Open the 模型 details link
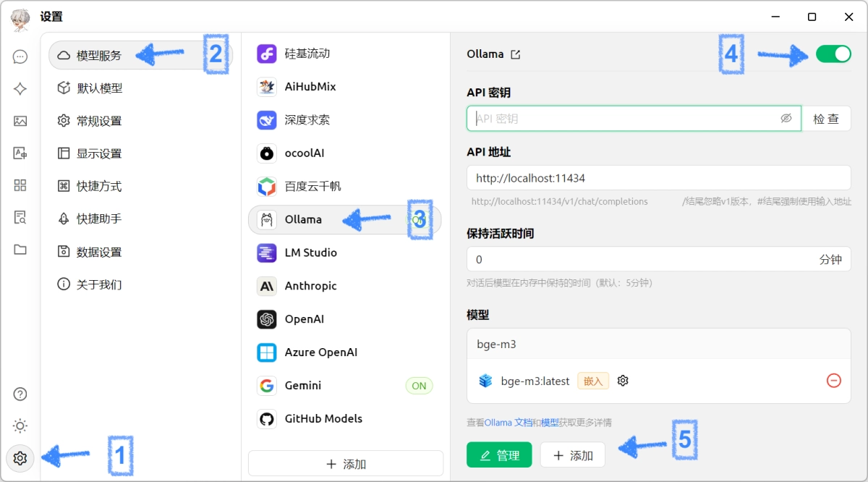This screenshot has width=868, height=482. 550,423
